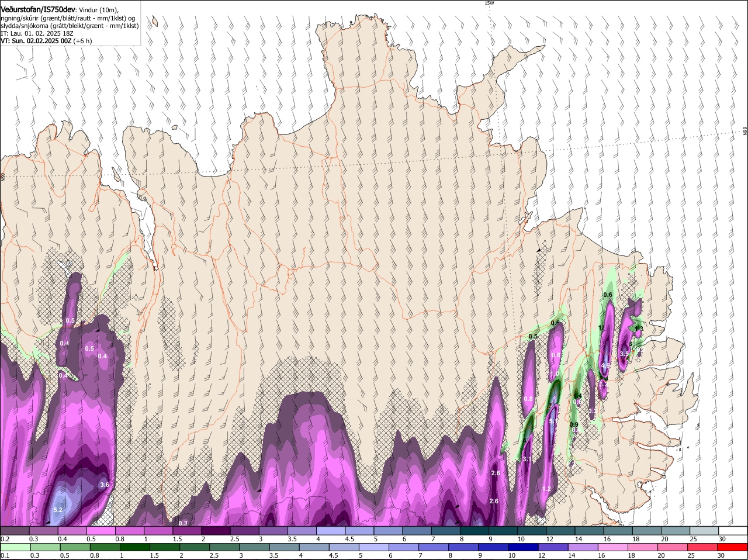
Task: Pick the 3 grey-green swatch, lower legend row
Action: click(x=254, y=547)
